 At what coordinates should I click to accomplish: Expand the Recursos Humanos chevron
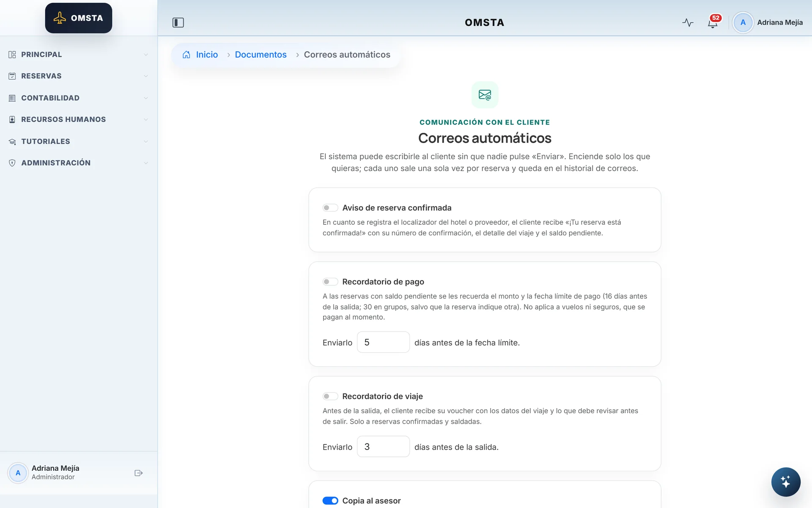pyautogui.click(x=146, y=120)
